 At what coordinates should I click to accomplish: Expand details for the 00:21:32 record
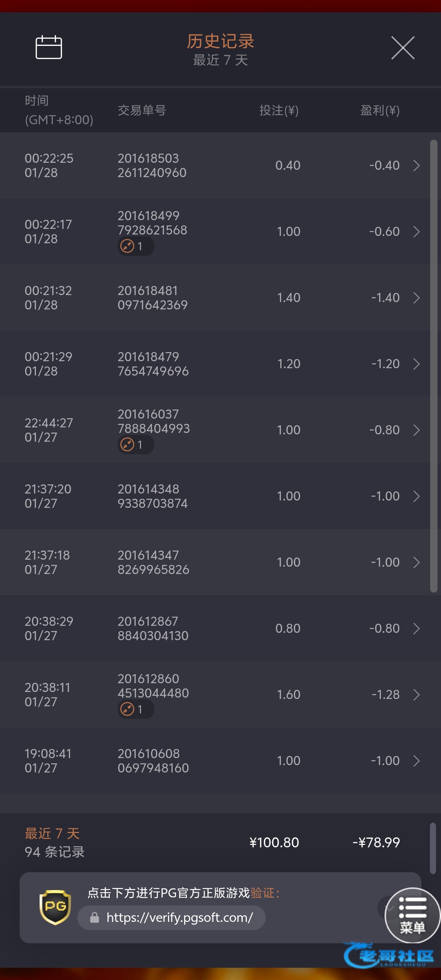click(x=416, y=298)
